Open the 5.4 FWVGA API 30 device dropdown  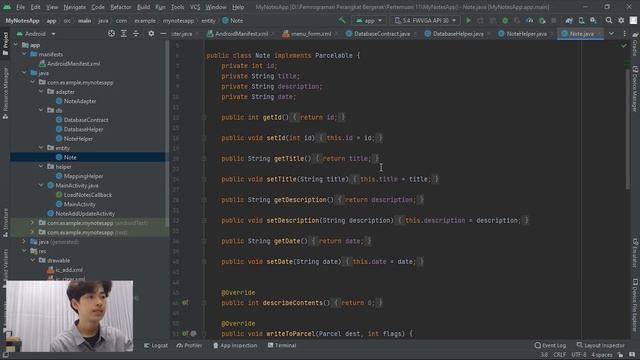(x=425, y=20)
